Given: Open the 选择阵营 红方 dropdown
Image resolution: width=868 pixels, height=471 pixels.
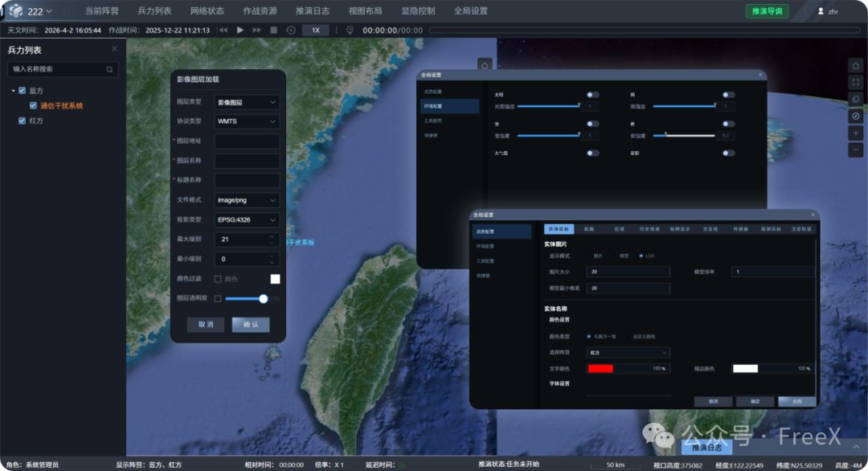Looking at the screenshot, I should [628, 352].
